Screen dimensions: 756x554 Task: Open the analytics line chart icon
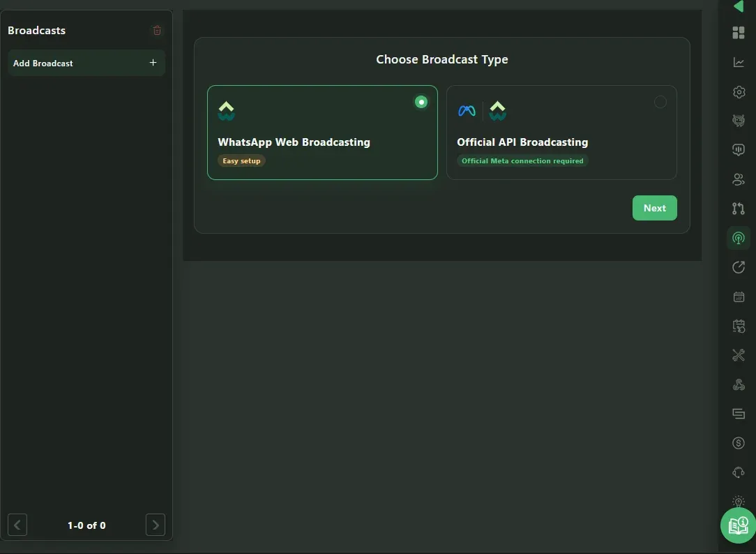pos(738,62)
